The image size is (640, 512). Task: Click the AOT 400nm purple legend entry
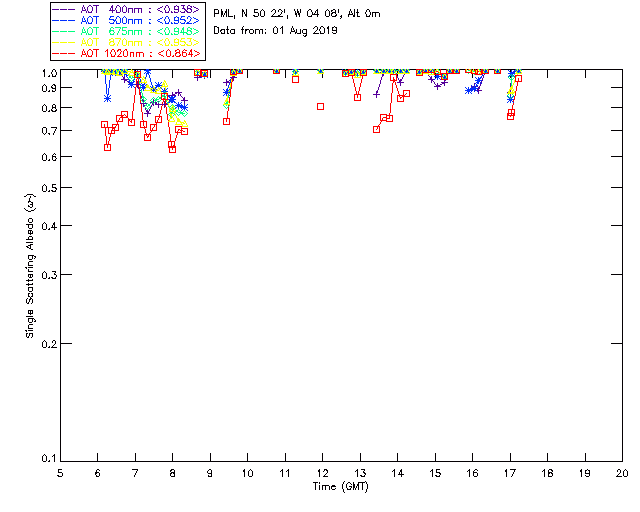coord(126,9)
